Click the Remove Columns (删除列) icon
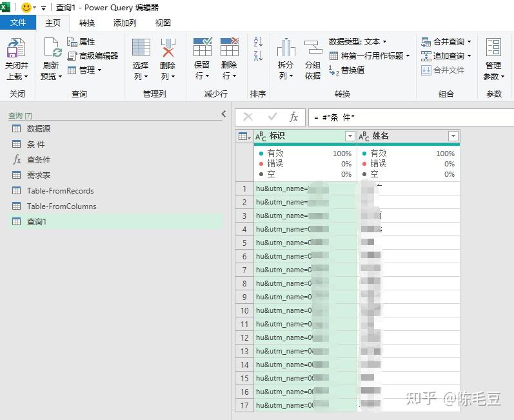This screenshot has height=420, width=514. [x=168, y=48]
